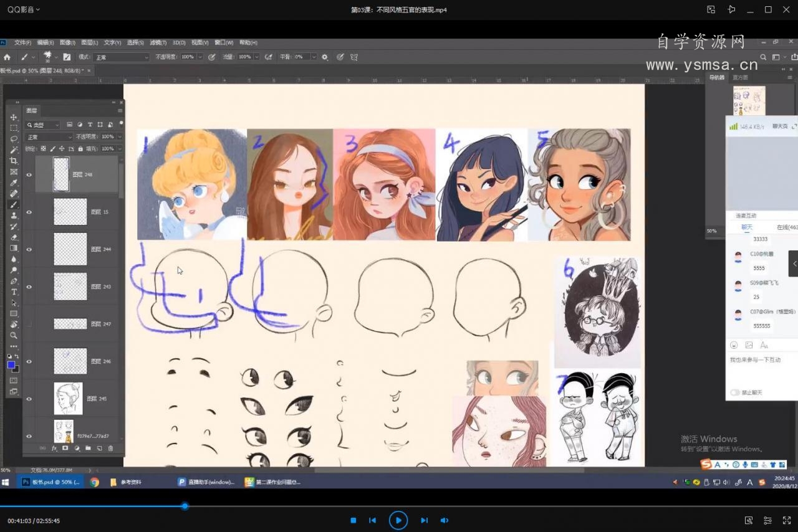Select the Lasso tool
798x532 pixels.
tap(14, 139)
